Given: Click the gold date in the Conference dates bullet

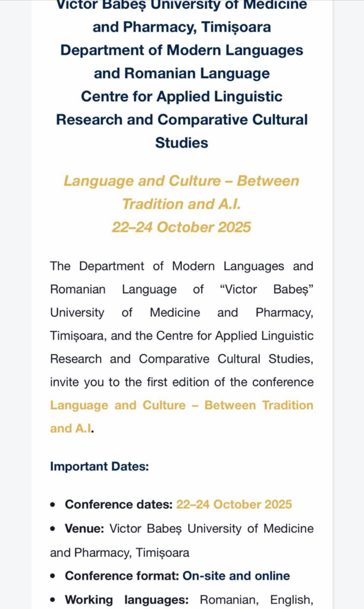Looking at the screenshot, I should pyautogui.click(x=234, y=505).
